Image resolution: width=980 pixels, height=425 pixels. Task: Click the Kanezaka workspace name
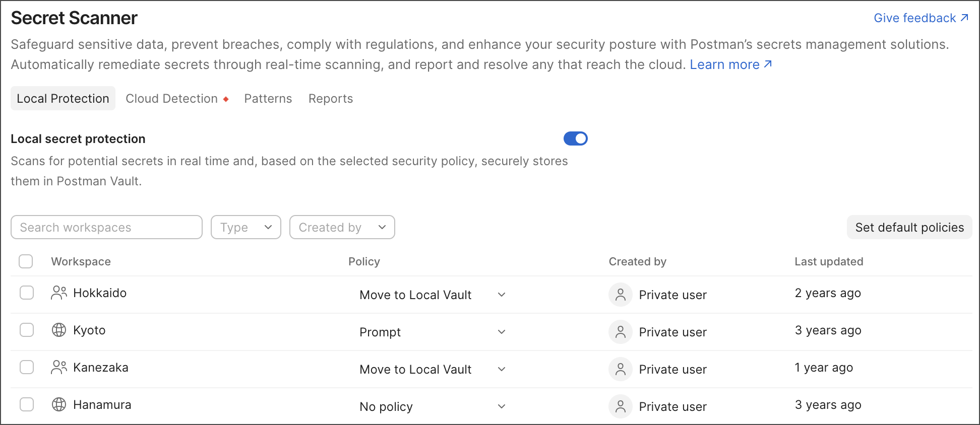(x=101, y=367)
